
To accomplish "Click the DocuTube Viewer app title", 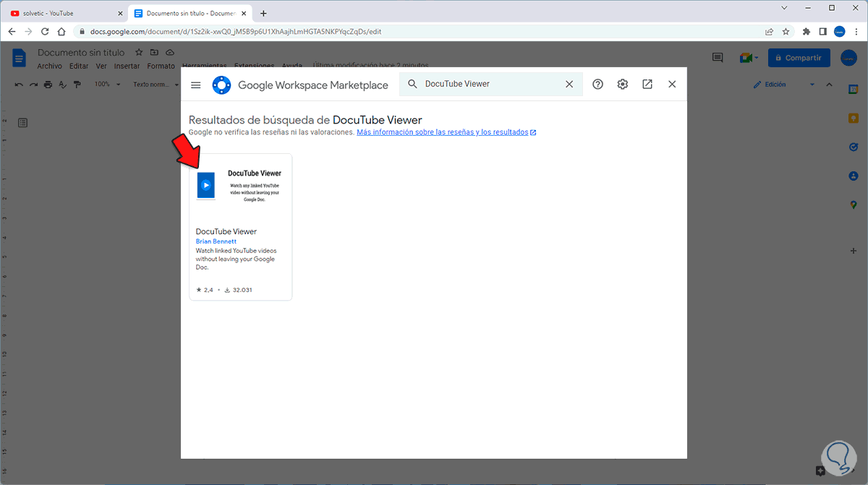I will [x=226, y=231].
